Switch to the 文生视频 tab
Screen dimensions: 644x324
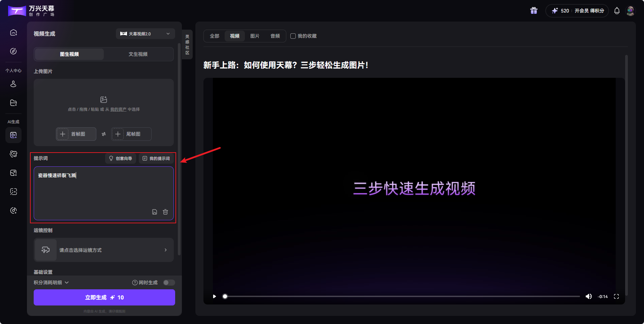138,54
